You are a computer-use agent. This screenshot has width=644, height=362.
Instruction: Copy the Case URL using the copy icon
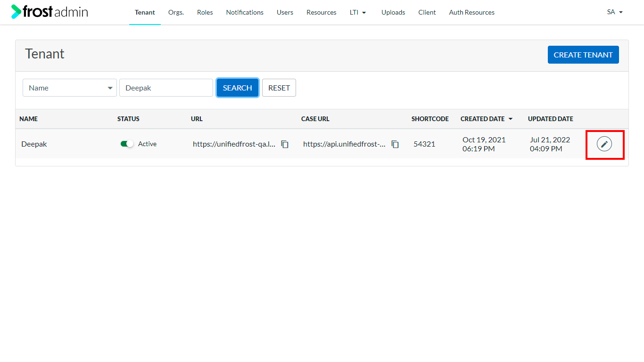[x=395, y=144]
